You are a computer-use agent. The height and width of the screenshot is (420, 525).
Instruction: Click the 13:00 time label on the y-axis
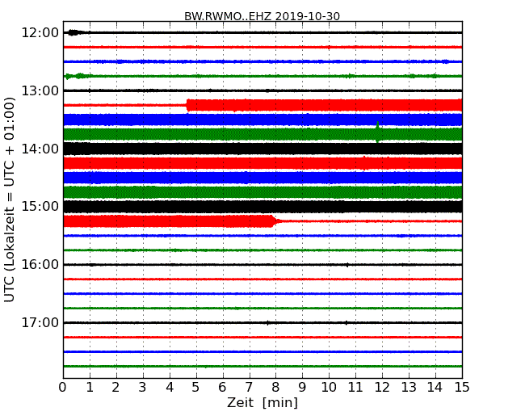click(40, 90)
